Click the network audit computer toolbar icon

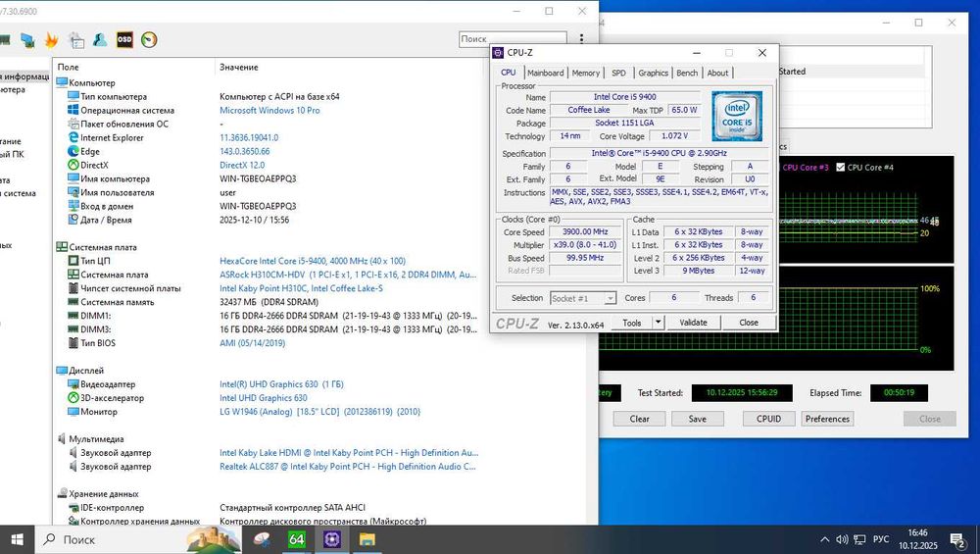tap(26, 40)
